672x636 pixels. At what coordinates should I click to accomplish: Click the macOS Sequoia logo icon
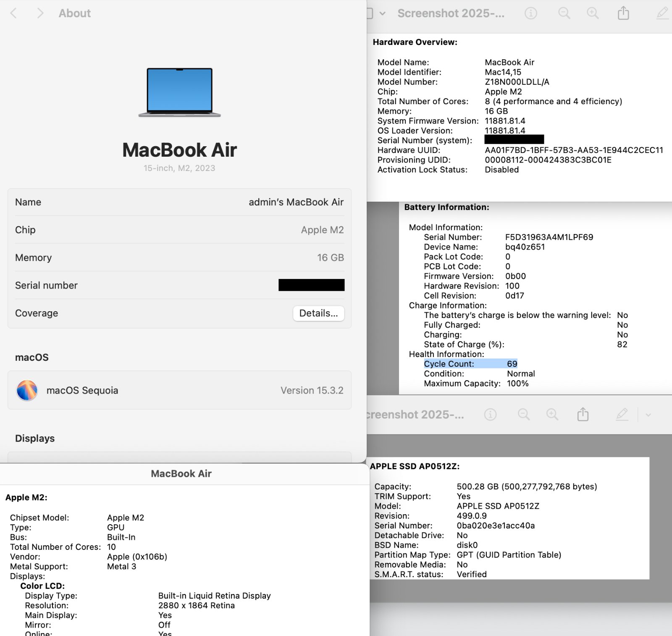27,390
